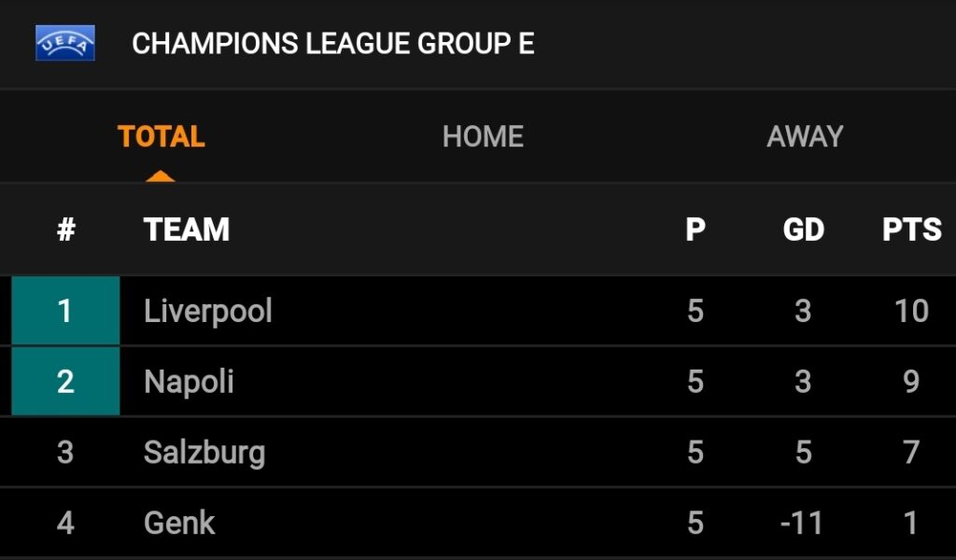Sort by the # rank column header
The image size is (956, 560).
point(66,230)
